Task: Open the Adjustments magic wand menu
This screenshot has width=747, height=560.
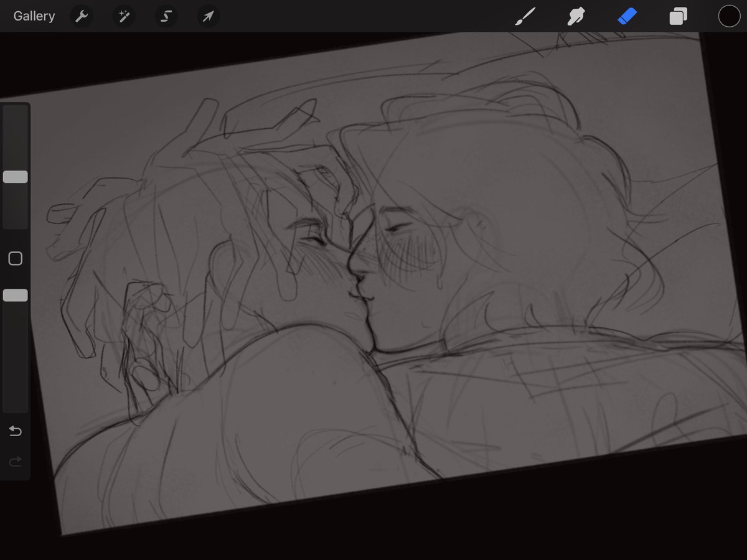Action: pyautogui.click(x=123, y=16)
